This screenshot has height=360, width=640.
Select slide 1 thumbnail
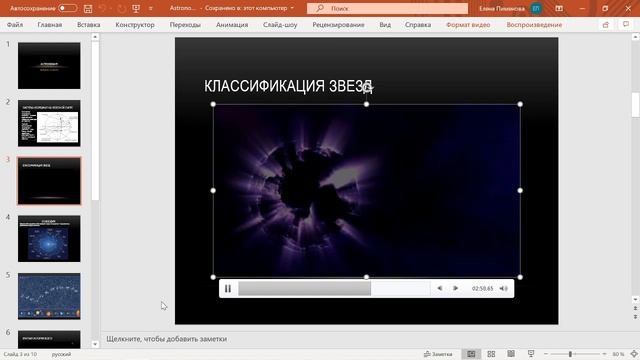pos(49,66)
